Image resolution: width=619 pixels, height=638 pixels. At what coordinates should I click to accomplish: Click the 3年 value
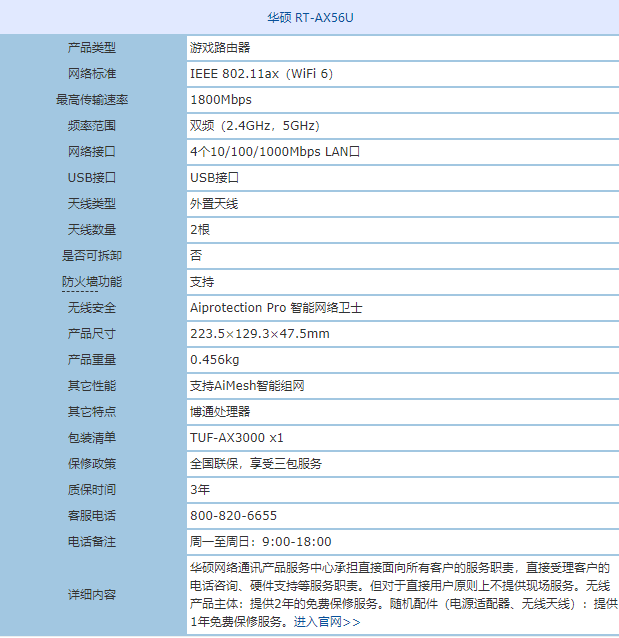tap(200, 489)
